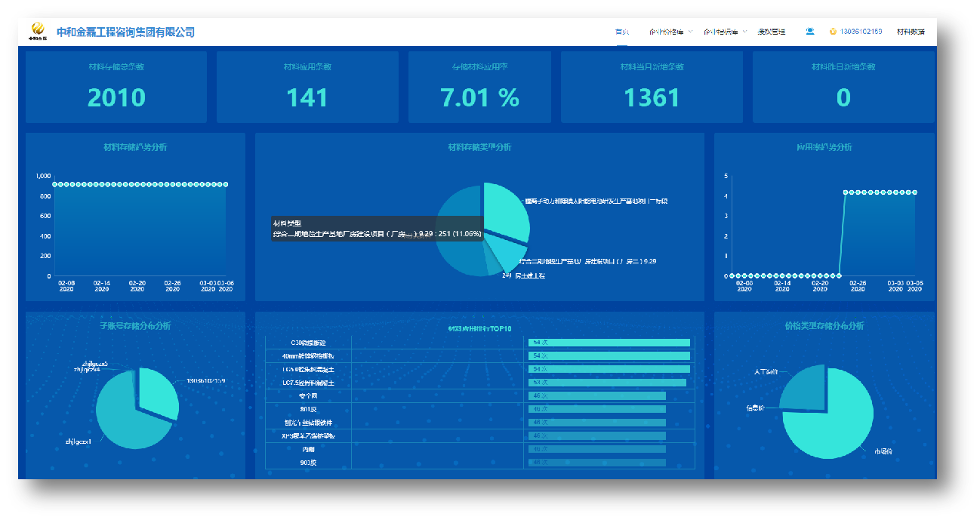Click the C30微膨胀砼 bar in TOP10 ranking

click(x=610, y=343)
